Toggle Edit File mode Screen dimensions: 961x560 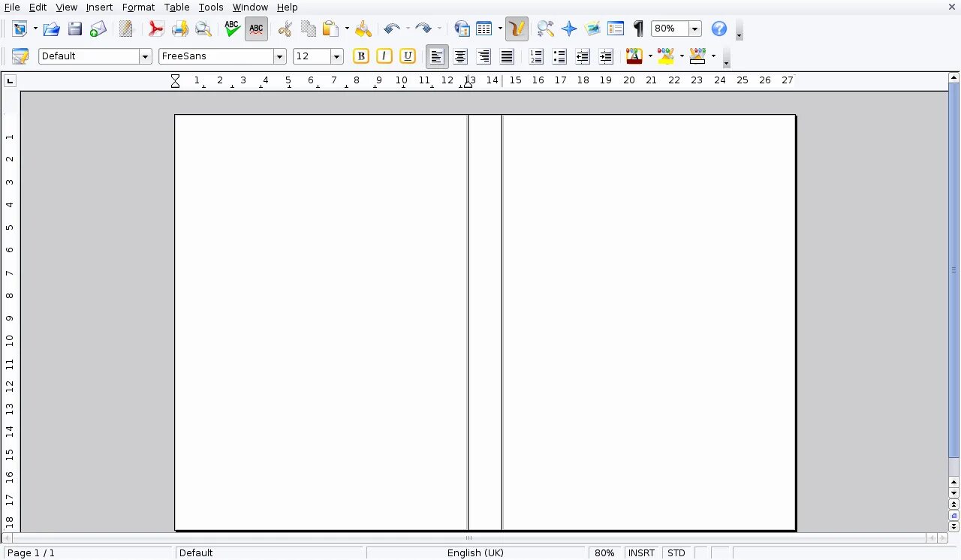(126, 29)
